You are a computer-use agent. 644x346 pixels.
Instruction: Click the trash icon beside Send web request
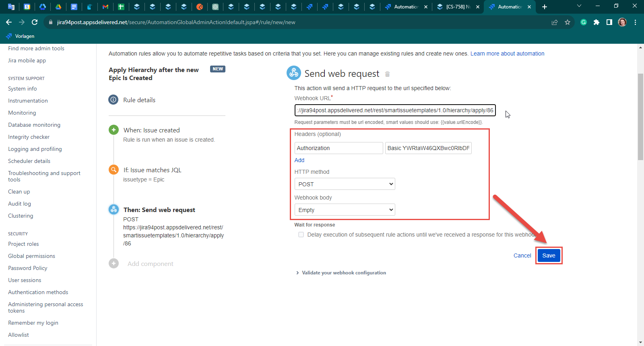[387, 74]
